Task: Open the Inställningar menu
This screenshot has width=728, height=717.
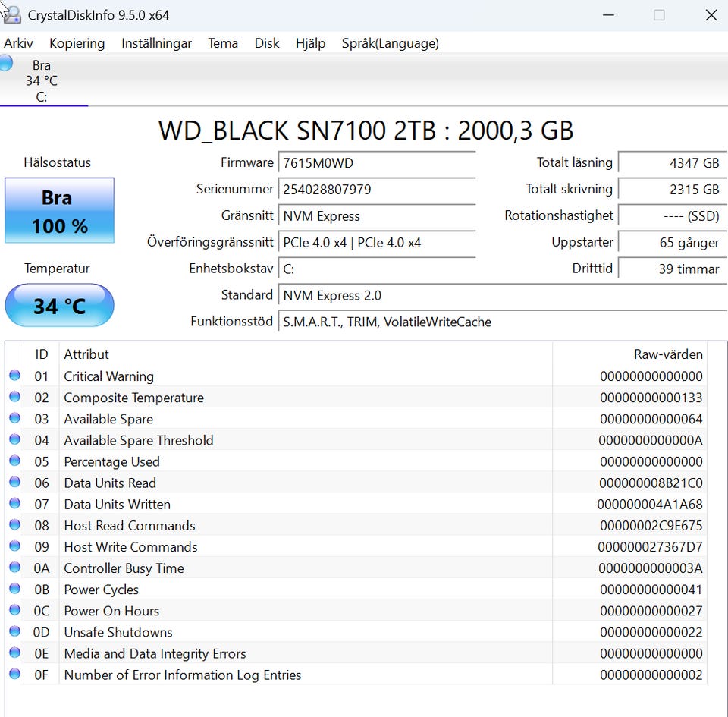Action: tap(156, 43)
